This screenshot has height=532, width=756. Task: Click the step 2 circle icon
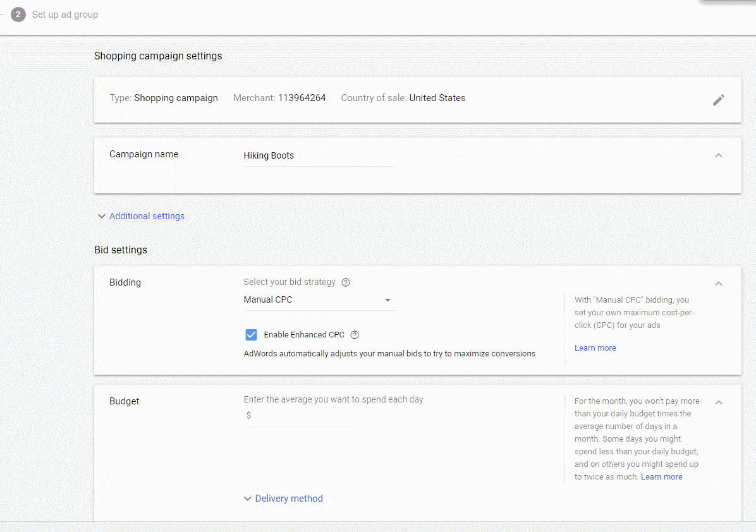[18, 15]
